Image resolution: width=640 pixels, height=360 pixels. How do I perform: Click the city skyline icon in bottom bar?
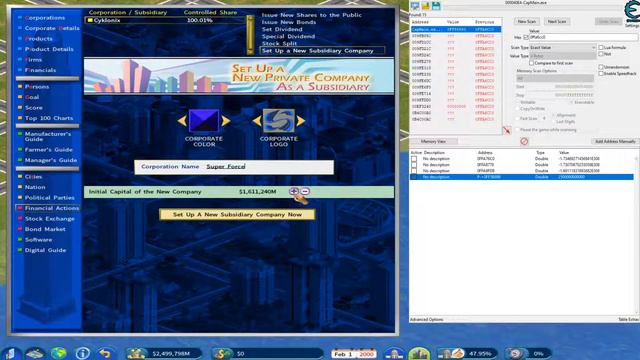pos(419,353)
